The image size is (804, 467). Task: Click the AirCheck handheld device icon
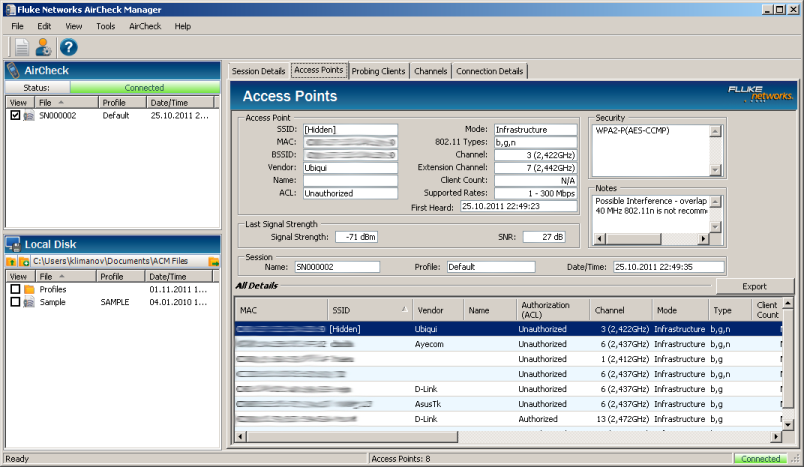point(14,70)
